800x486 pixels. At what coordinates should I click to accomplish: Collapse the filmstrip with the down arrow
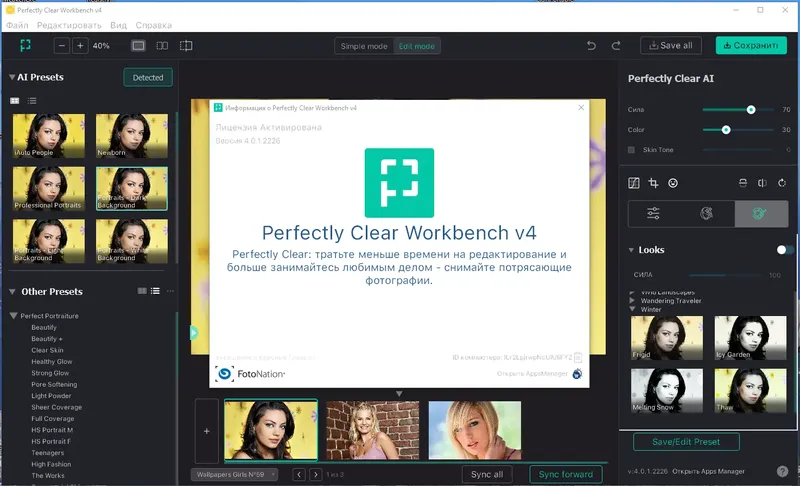[399, 394]
